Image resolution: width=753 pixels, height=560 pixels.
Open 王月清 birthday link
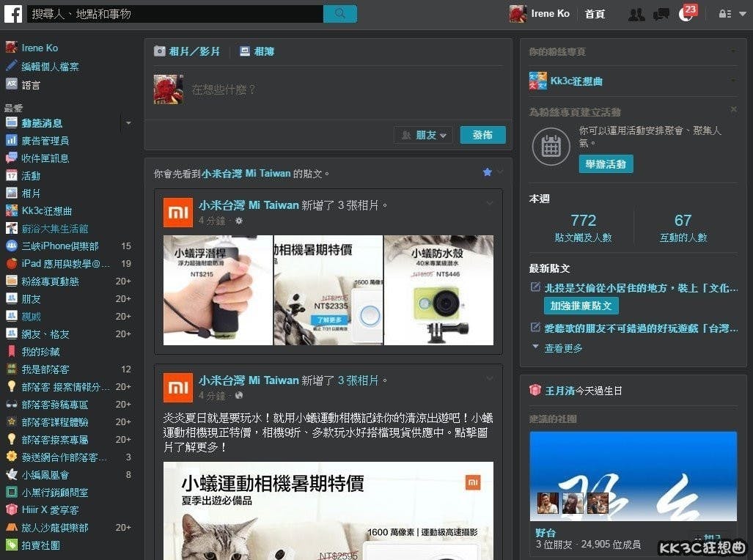tap(560, 391)
